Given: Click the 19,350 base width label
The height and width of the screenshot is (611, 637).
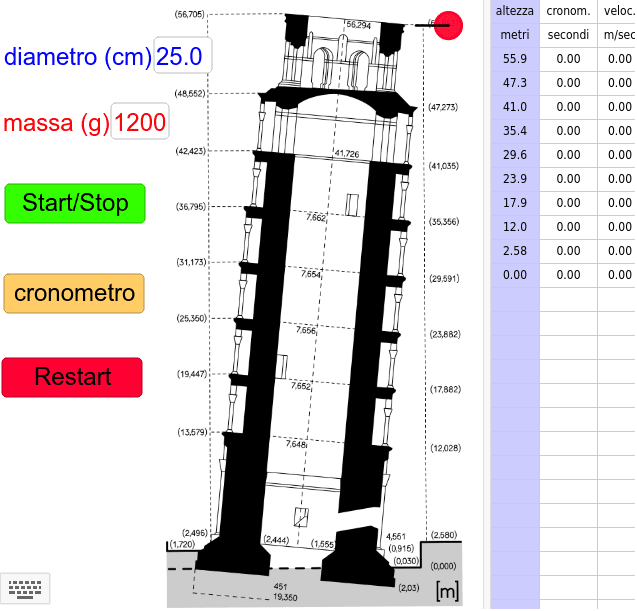Looking at the screenshot, I should (285, 597).
